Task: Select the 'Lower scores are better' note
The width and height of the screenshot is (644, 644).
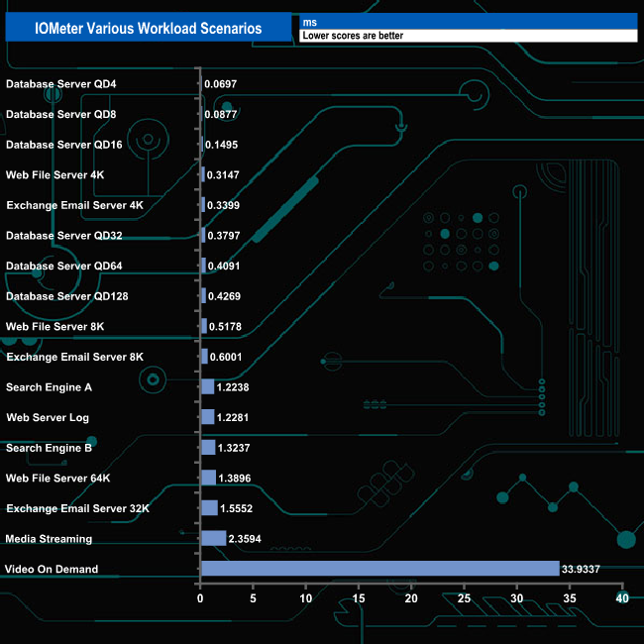Action: point(353,37)
